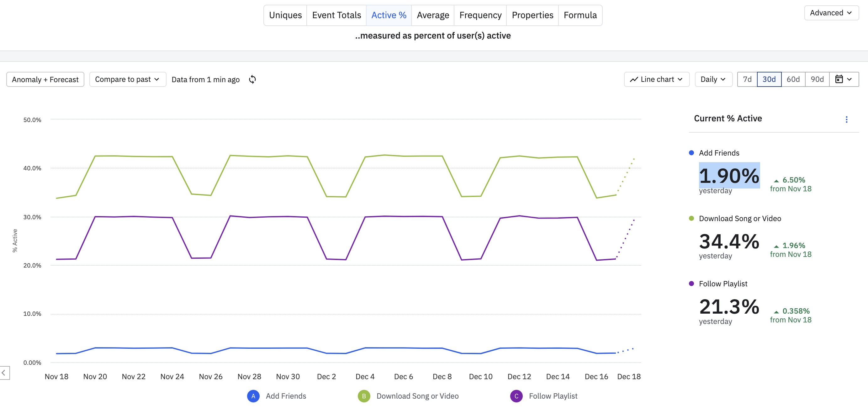Click the highlighted 1.90% value

729,176
